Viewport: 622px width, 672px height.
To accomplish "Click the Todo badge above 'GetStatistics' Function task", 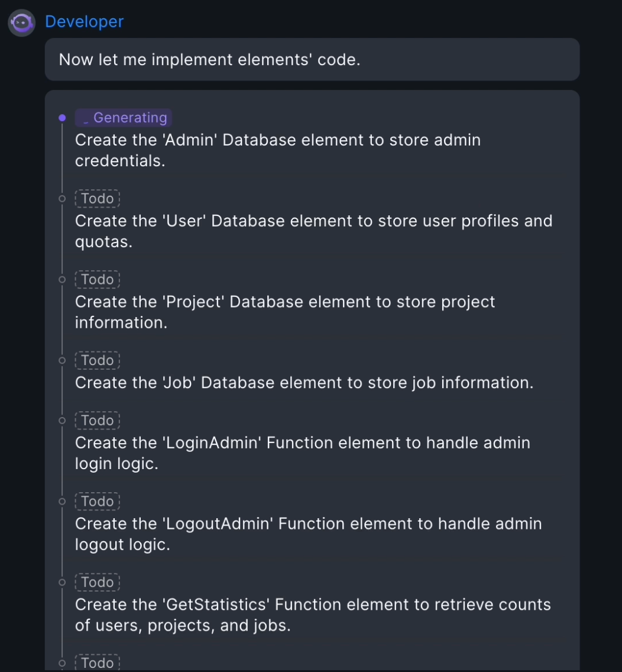I will 98,582.
